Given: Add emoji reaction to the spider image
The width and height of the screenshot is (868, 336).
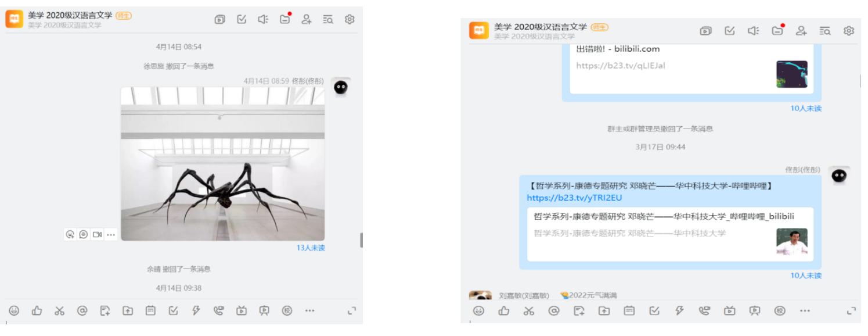Looking at the screenshot, I should click(x=70, y=234).
